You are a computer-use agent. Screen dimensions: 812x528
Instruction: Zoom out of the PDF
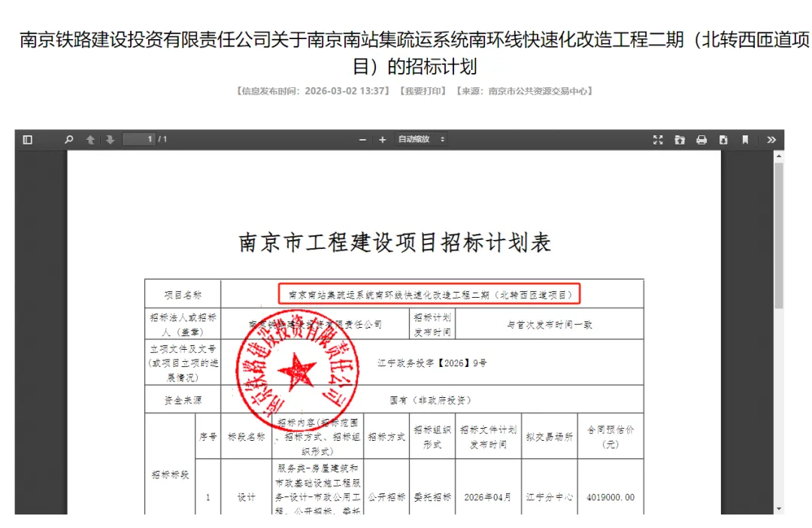tap(362, 140)
